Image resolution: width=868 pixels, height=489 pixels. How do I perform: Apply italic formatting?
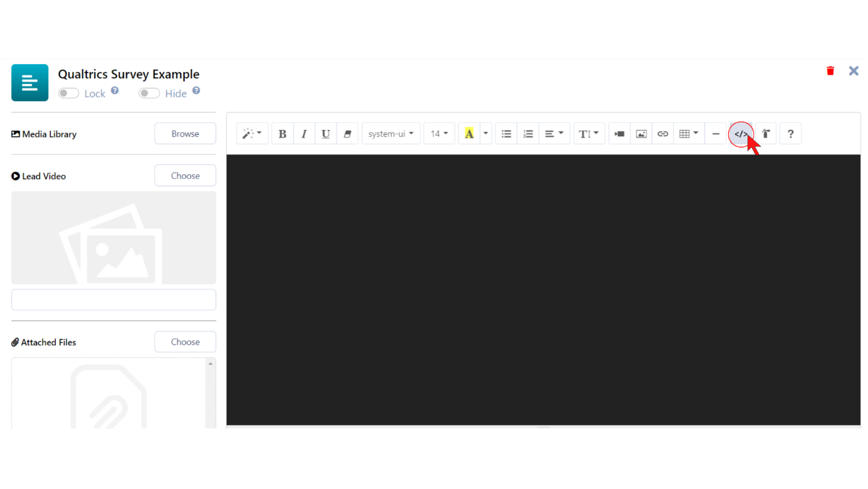tap(304, 134)
